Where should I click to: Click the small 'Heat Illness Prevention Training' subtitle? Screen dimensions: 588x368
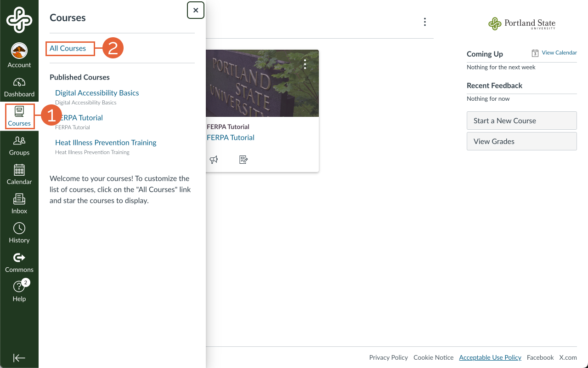tap(92, 152)
